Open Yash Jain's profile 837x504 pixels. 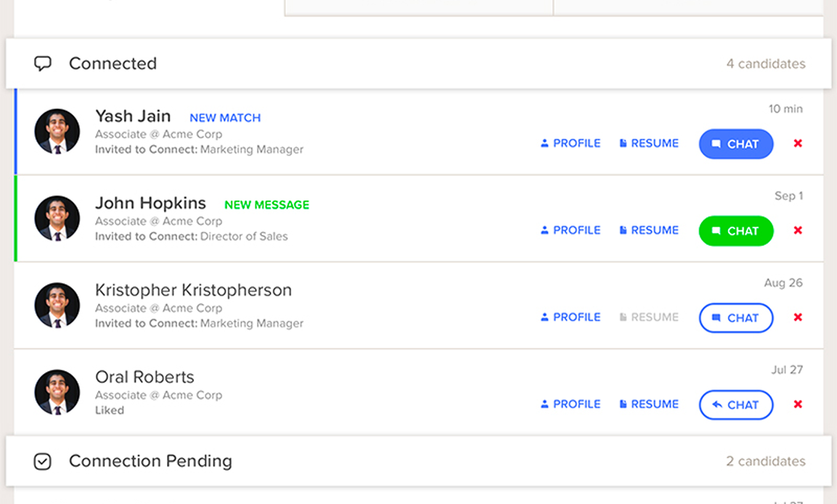click(x=570, y=143)
